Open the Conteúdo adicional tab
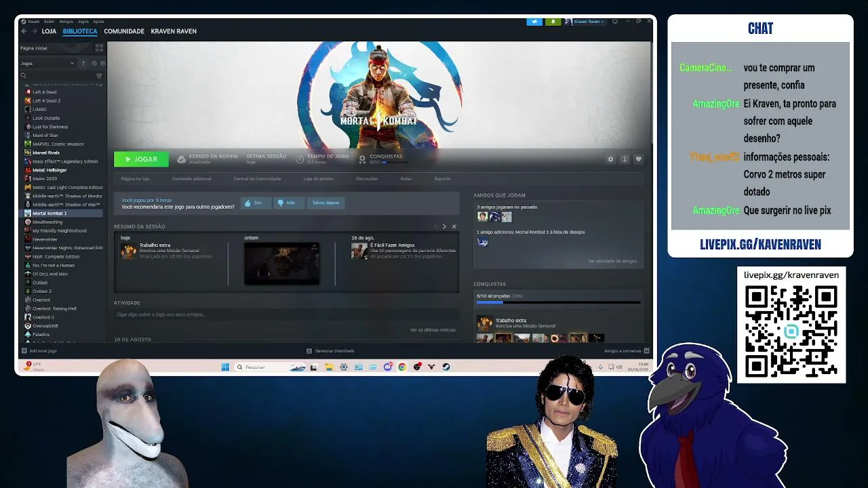 [192, 179]
